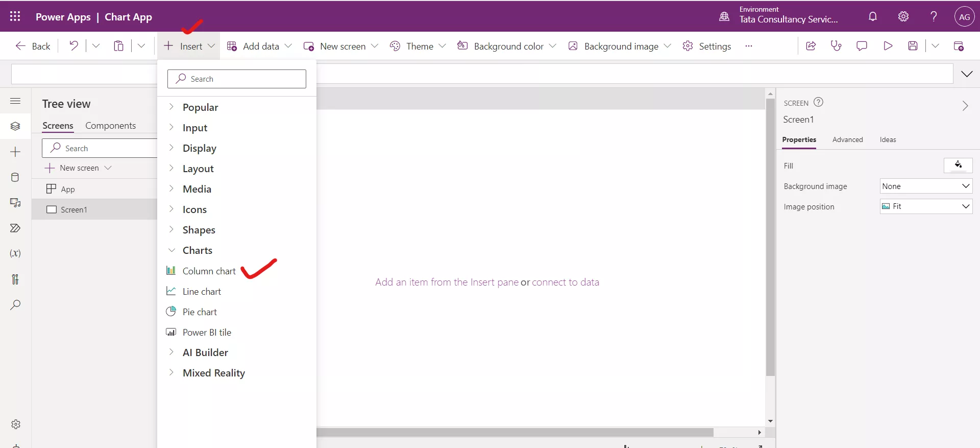980x448 pixels.
Task: Click the Save disk icon
Action: click(913, 46)
